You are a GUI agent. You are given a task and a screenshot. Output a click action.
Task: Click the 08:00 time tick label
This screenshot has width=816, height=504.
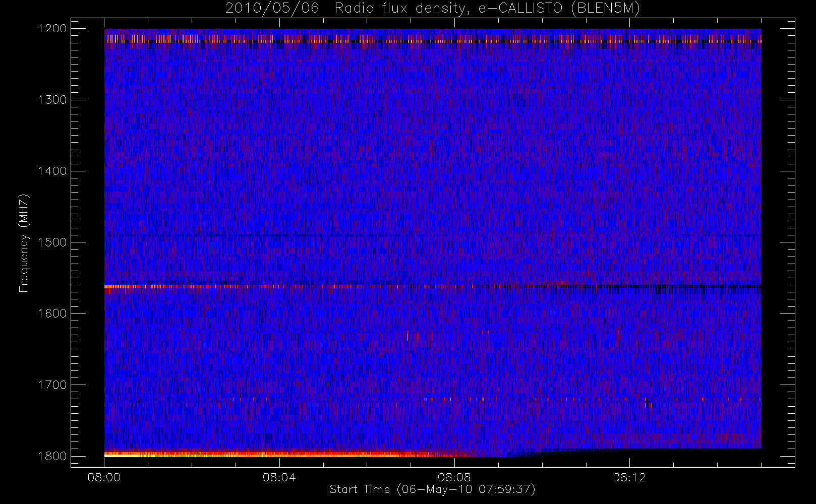click(x=104, y=477)
